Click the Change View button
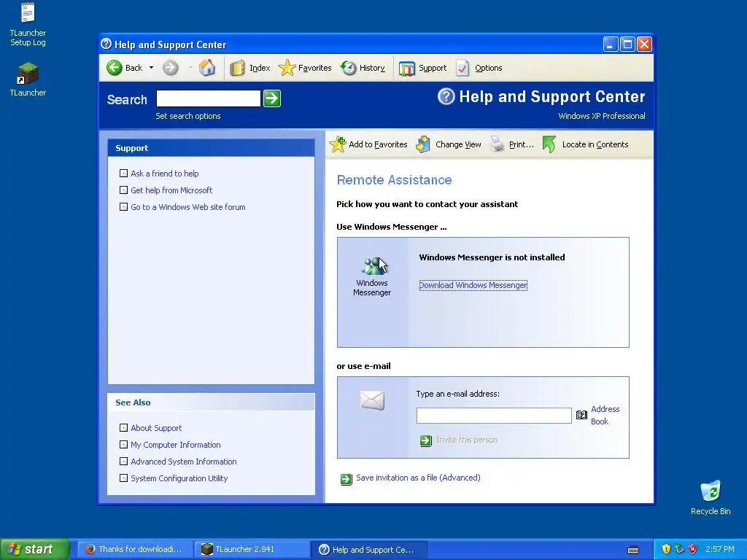Image resolution: width=747 pixels, height=560 pixels. coord(449,144)
